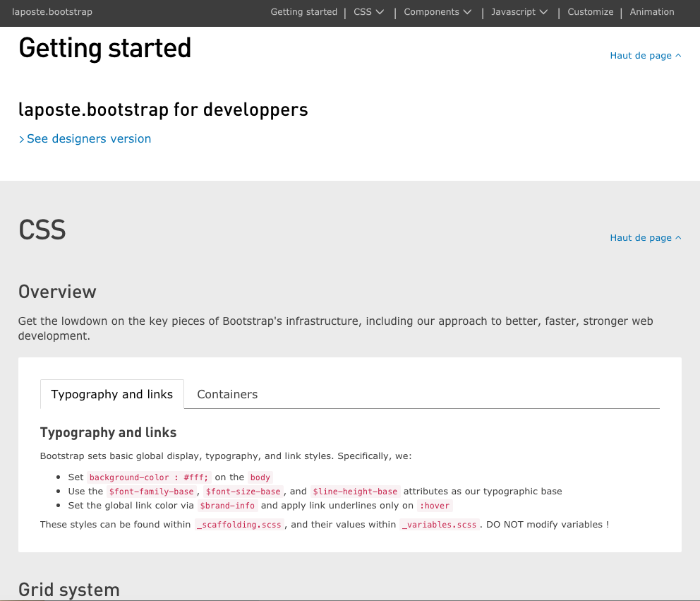Click the background-color : #fff; code text
The image size is (700, 601).
coord(149,477)
